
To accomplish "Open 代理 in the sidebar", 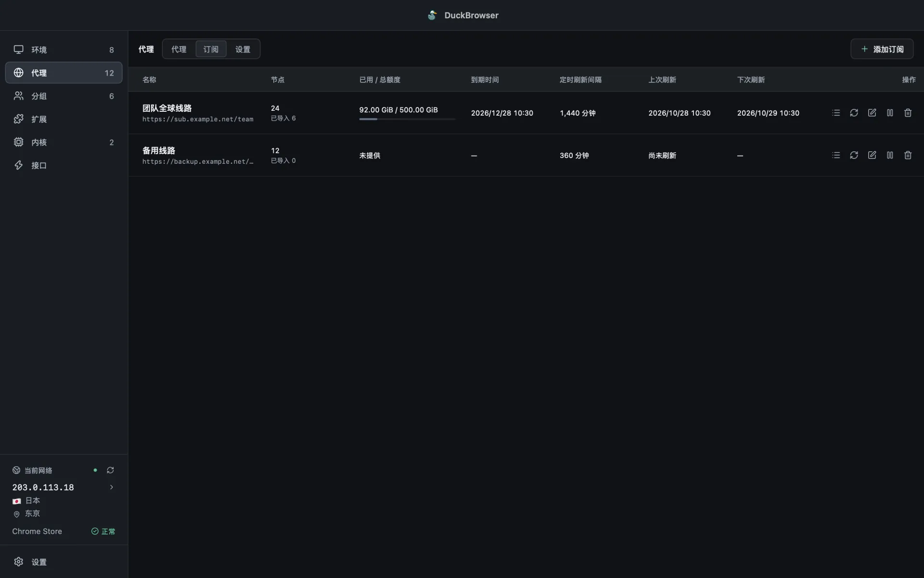I will point(64,73).
